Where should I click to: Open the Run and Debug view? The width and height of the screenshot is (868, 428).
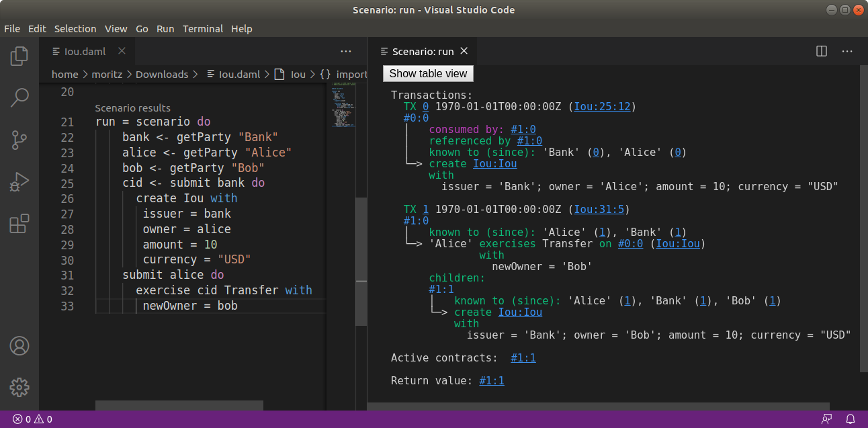(19, 181)
